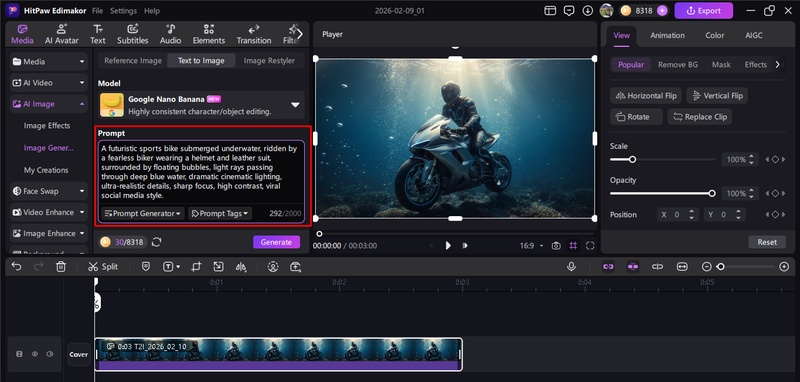800x382 pixels.
Task: Open the Subtitles panel
Action: (133, 34)
